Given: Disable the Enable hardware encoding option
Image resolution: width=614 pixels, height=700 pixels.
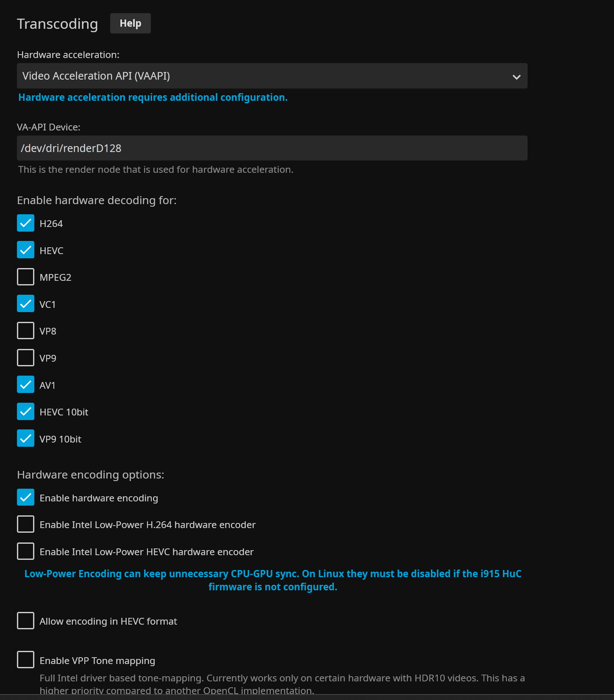Looking at the screenshot, I should point(26,498).
